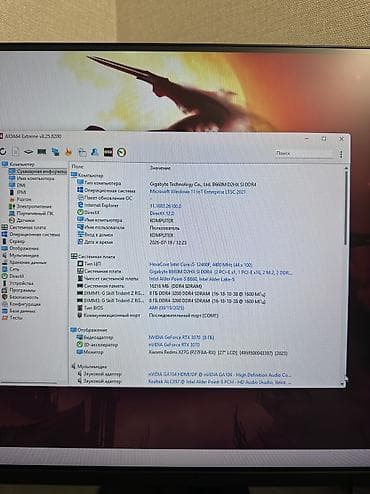Open the memory module benchmark icon
The height and width of the screenshot is (494, 370).
tap(42, 152)
